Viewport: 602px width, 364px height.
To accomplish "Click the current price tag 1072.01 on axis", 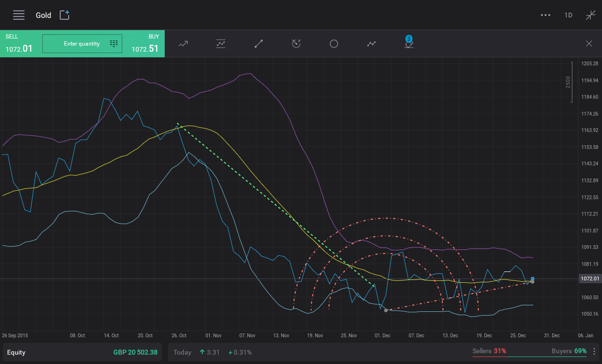I will (590, 279).
